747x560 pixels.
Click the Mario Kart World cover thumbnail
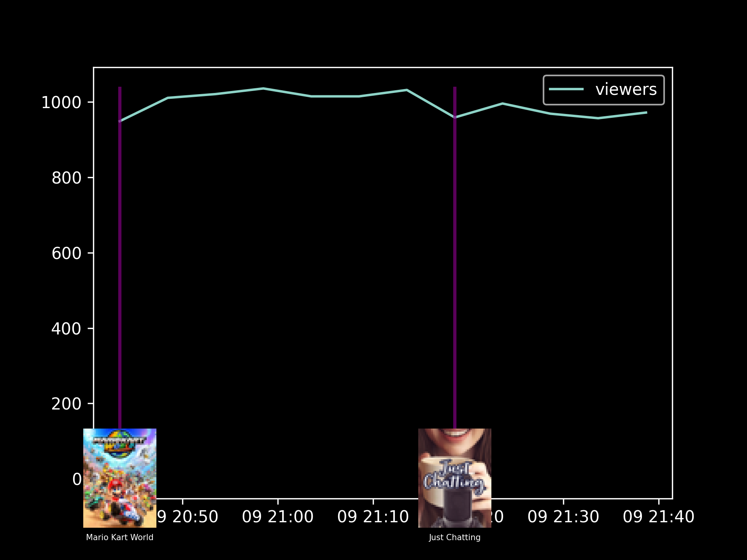tap(120, 478)
